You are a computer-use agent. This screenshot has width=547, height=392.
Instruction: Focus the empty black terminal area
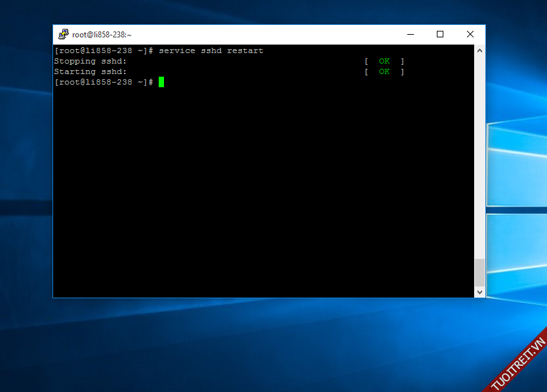click(262, 197)
